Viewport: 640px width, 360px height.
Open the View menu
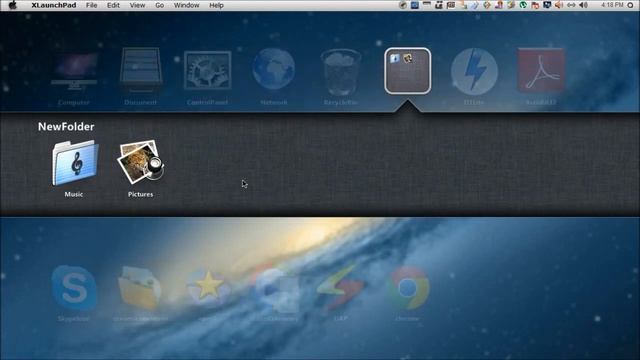point(137,5)
